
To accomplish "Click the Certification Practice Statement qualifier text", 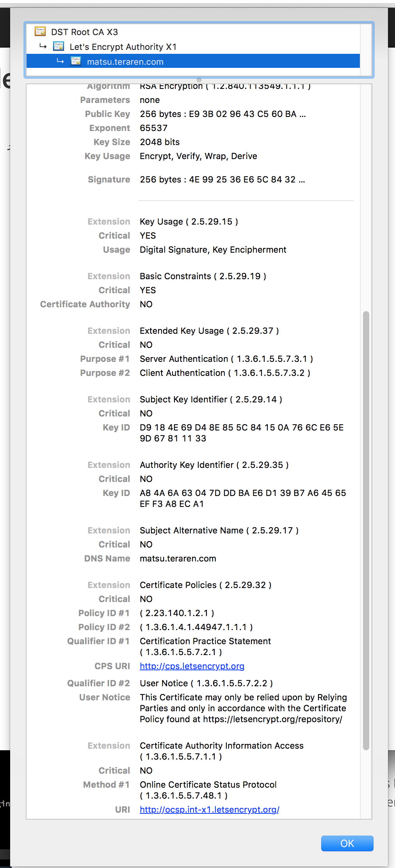I will (x=205, y=647).
